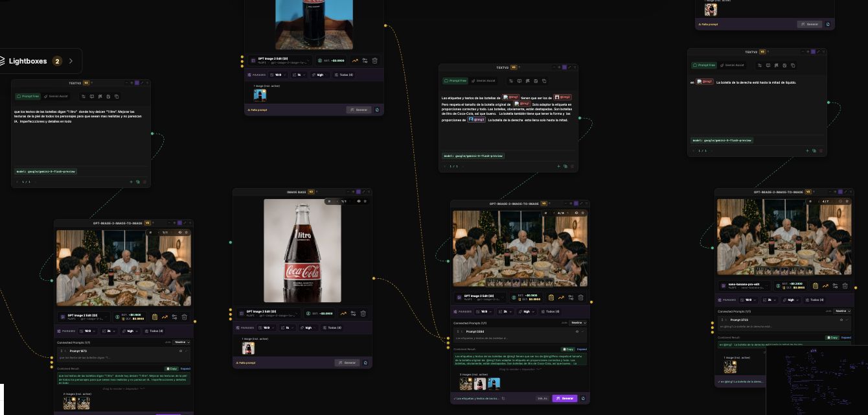Screen dimensions: 868x415
Task: Click Copy button in node with Prompt 1673
Action: tap(172, 368)
